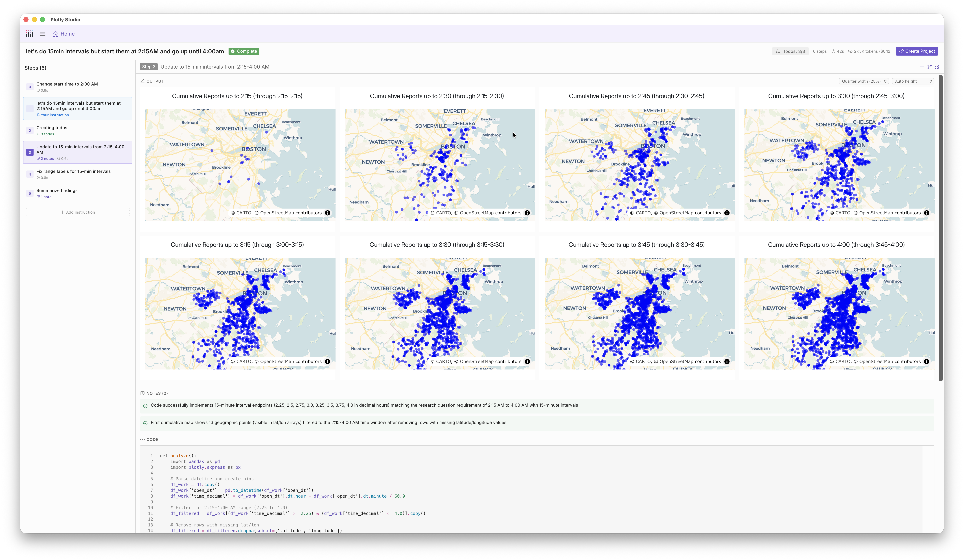
Task: Click the '2 notes' label in step 3
Action: pos(45,159)
